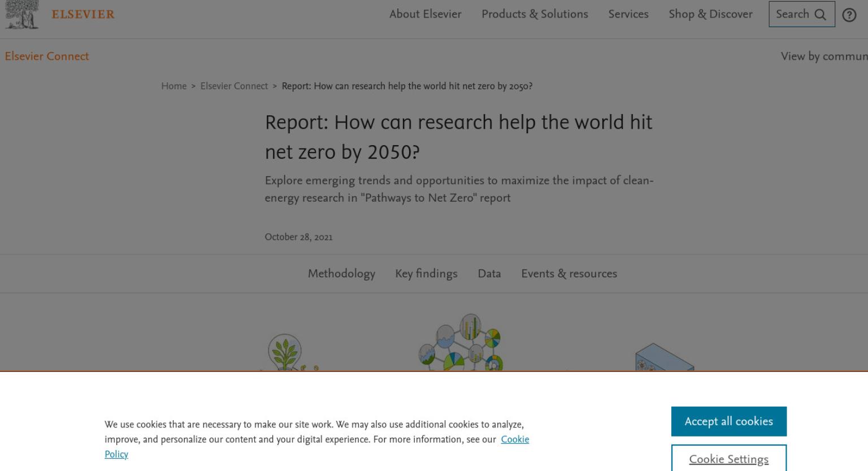Screen dimensions: 868x471
Task: Go to the Elsevier Connect section heading
Action: [x=47, y=56]
